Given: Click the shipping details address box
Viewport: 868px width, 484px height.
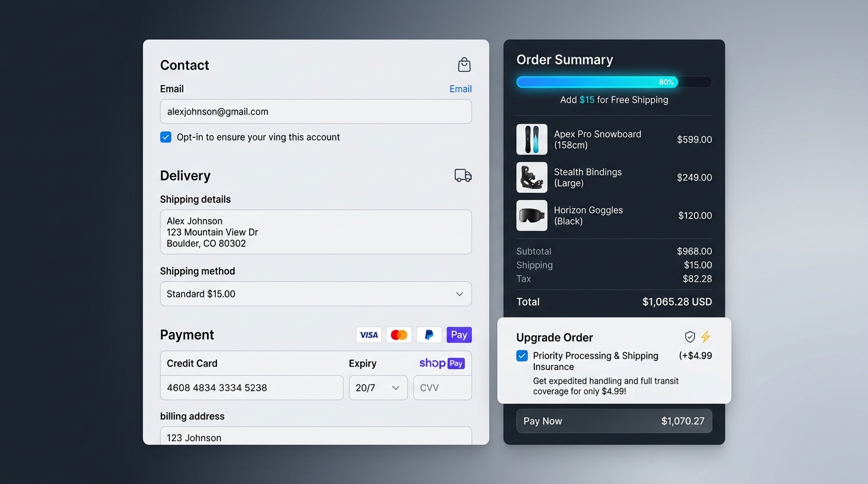Looking at the screenshot, I should (316, 232).
